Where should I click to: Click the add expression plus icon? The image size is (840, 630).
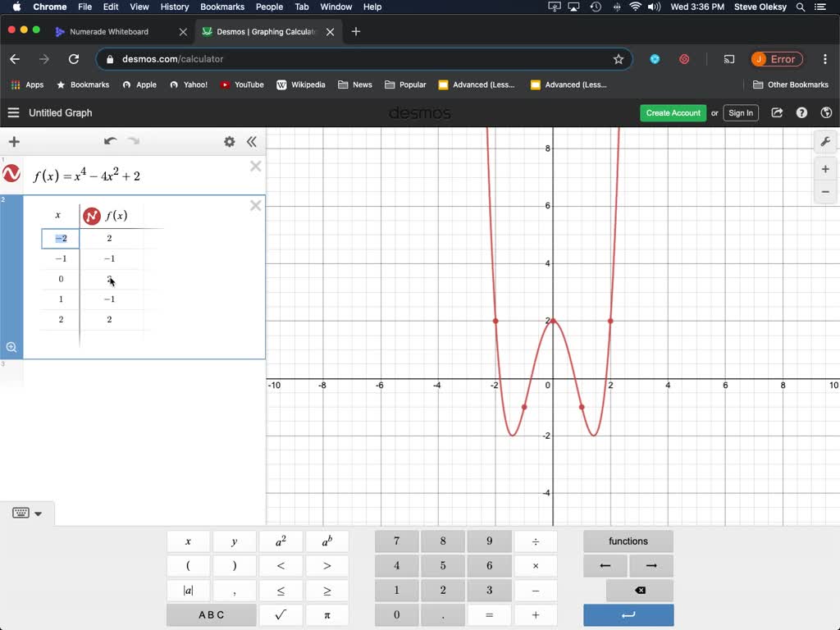(x=13, y=141)
